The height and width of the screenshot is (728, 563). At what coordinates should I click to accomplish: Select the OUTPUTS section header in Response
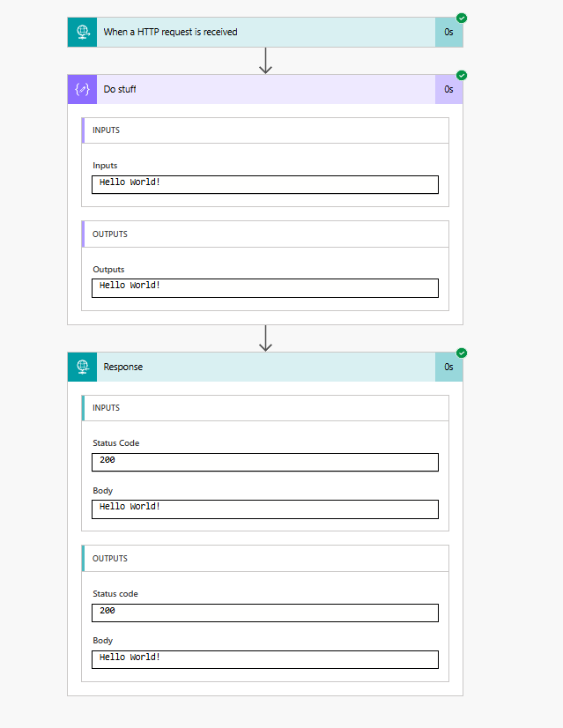[x=265, y=559]
